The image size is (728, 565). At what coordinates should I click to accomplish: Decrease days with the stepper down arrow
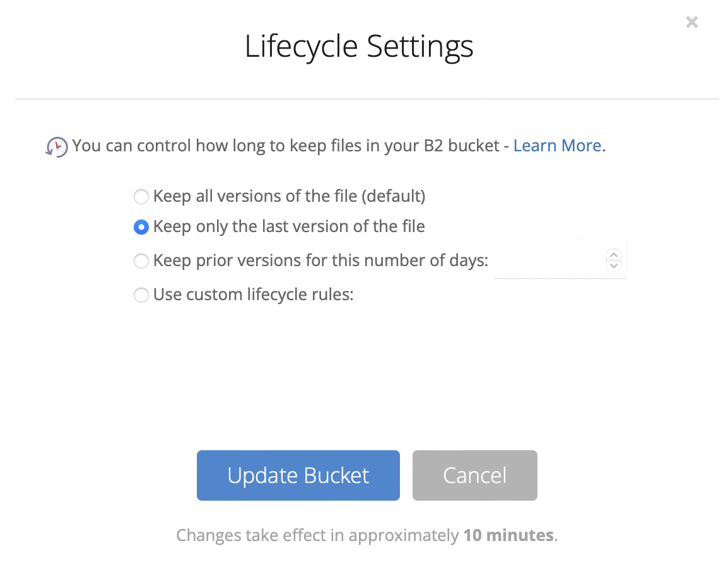click(614, 265)
